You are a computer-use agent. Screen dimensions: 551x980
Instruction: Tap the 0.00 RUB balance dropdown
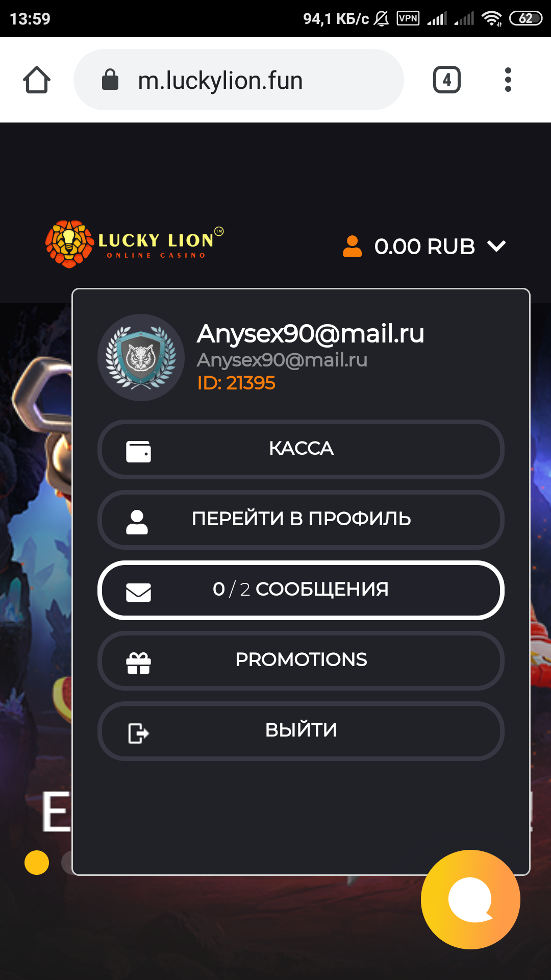pos(424,247)
